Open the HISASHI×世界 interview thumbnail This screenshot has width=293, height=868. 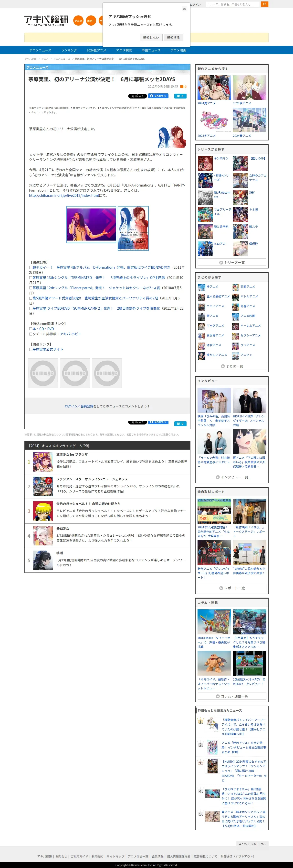250,400
